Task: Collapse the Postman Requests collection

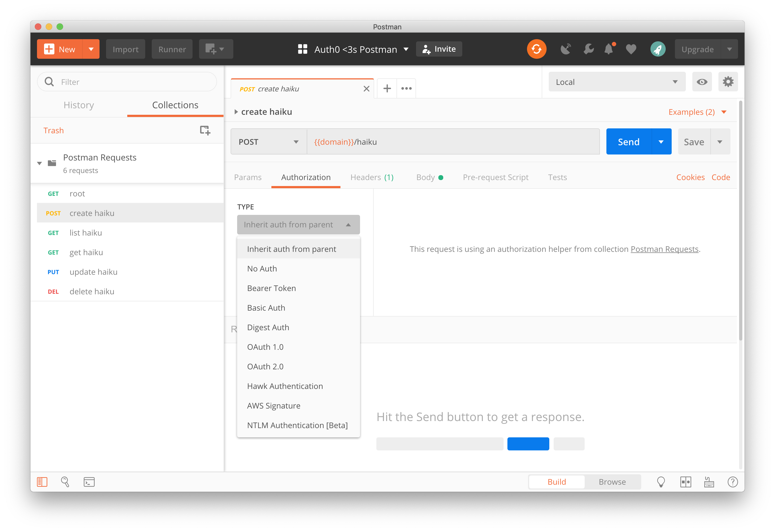Action: tap(39, 163)
